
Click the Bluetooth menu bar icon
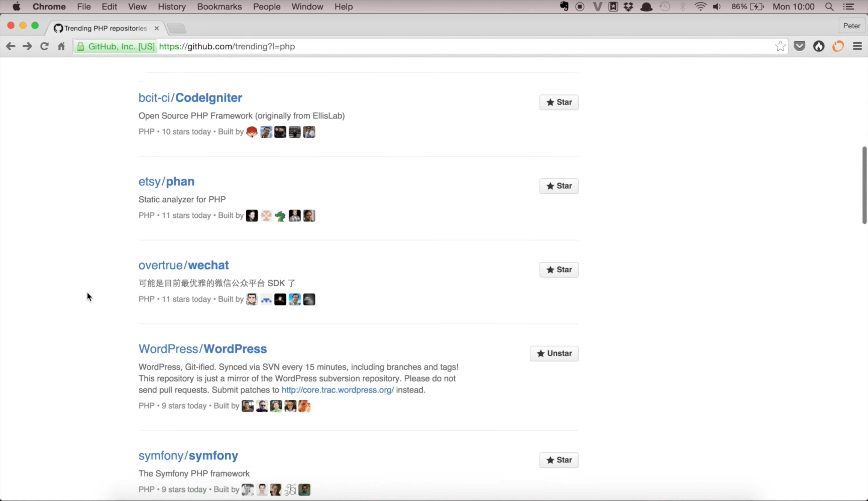682,7
